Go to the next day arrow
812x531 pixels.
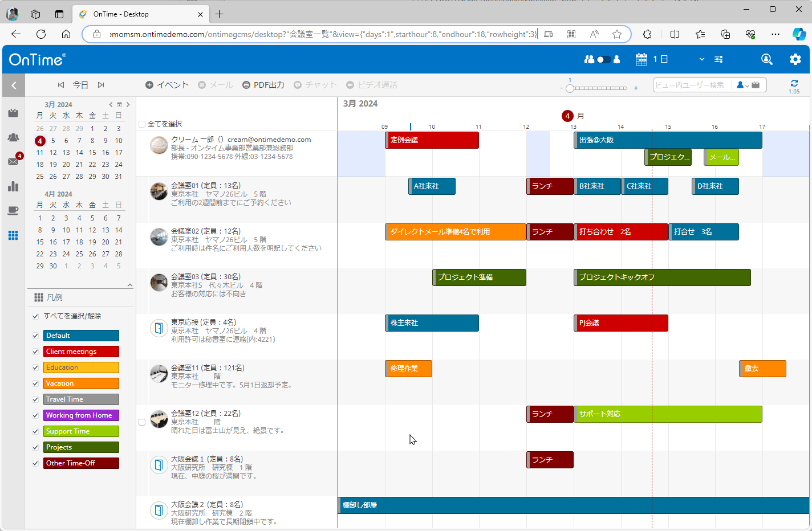(101, 85)
